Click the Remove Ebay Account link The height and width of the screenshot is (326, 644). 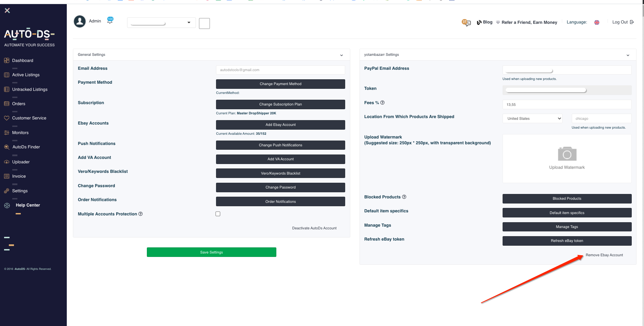pyautogui.click(x=604, y=255)
